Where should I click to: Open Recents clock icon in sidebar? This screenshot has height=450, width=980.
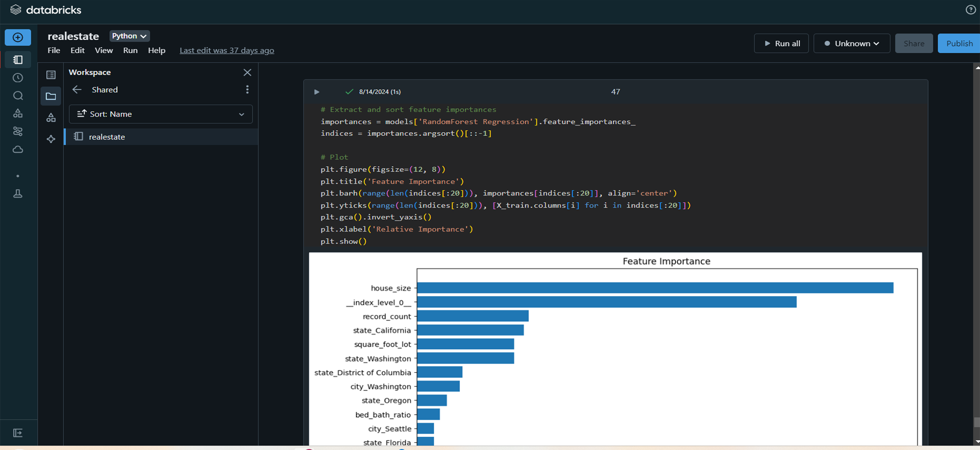click(18, 78)
